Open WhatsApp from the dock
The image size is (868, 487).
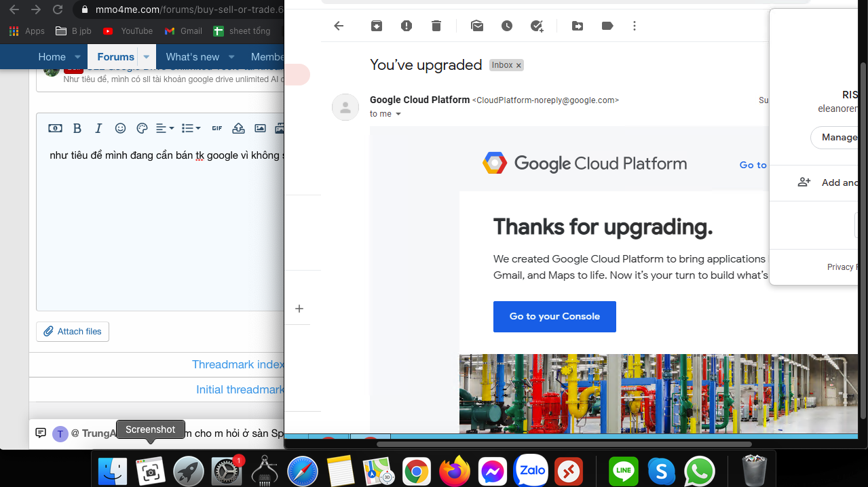point(700,471)
